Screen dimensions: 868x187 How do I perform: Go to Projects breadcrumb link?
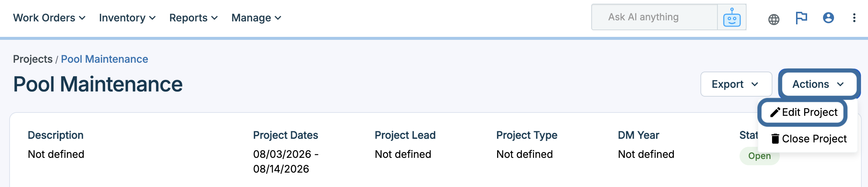point(33,59)
